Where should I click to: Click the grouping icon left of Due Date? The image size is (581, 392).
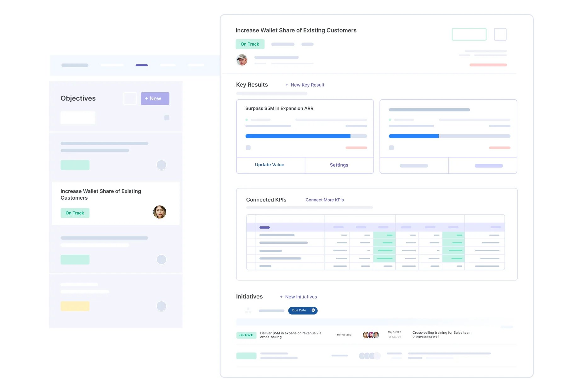point(248,311)
